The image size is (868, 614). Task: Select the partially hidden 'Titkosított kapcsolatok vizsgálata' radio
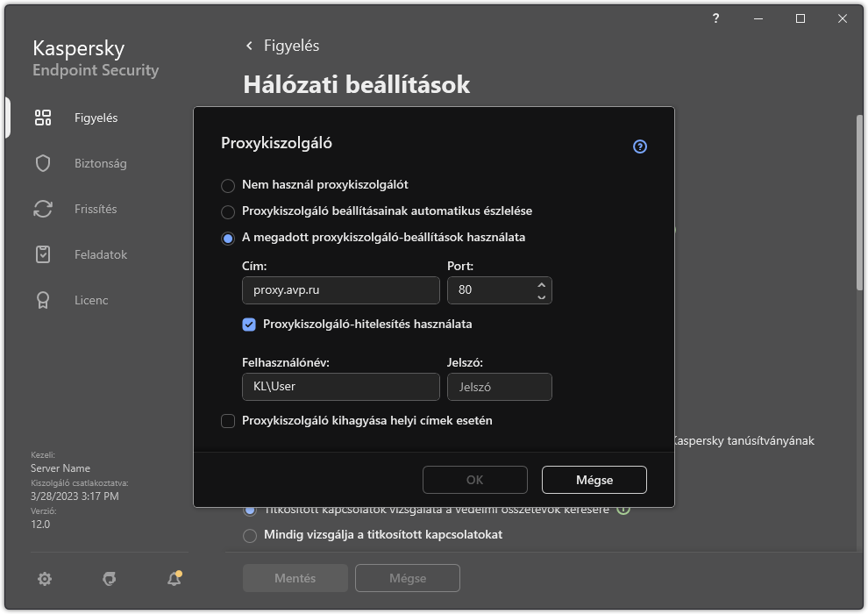[250, 510]
